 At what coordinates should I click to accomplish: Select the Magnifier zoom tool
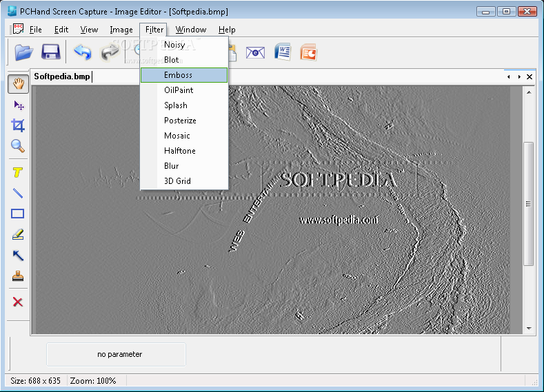[18, 146]
